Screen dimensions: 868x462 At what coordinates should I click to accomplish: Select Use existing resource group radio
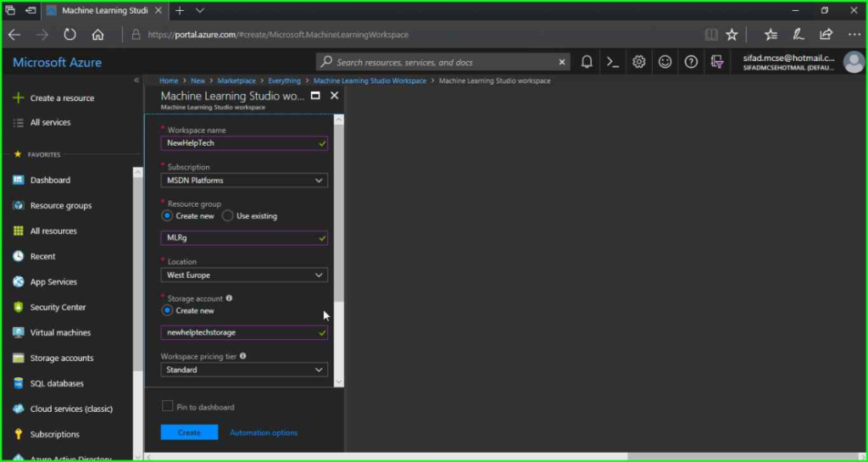(x=227, y=216)
